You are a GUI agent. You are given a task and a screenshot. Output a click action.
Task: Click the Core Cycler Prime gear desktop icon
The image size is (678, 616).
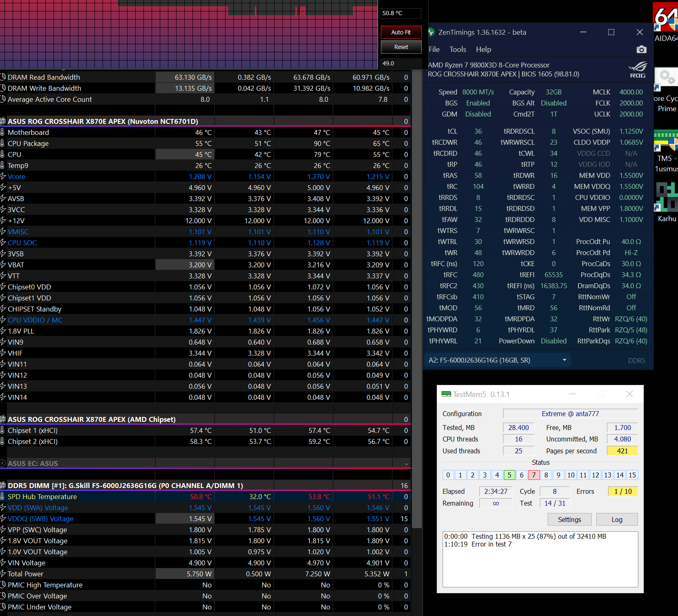667,78
